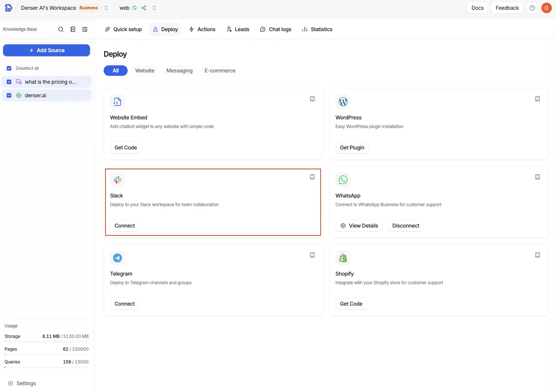Open docs icon on Shopify card
Viewport: 556px width, 392px height.
pyautogui.click(x=538, y=255)
